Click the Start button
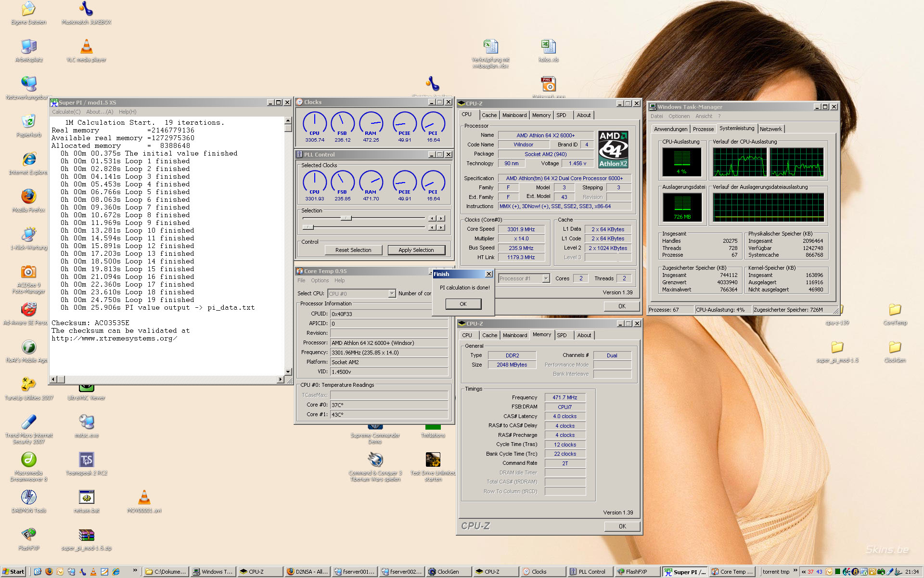Screen dimensions: 924x578 (13, 572)
